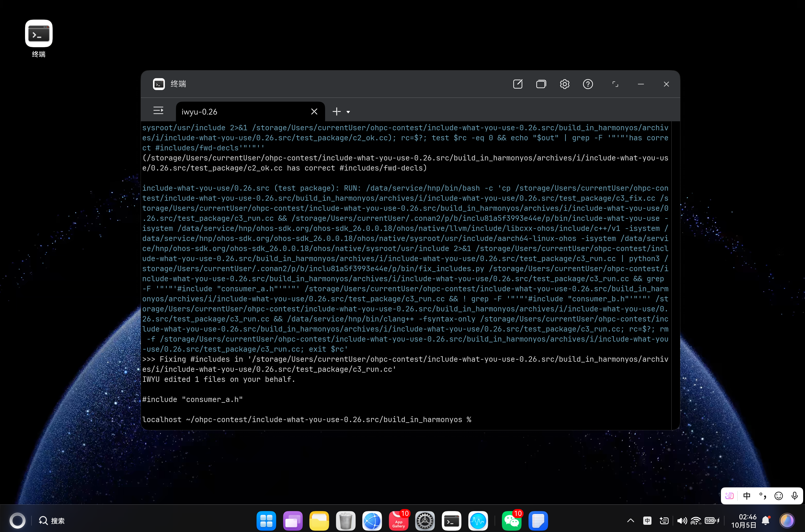Open notifications bell icon
This screenshot has height=532, width=805.
(x=766, y=520)
